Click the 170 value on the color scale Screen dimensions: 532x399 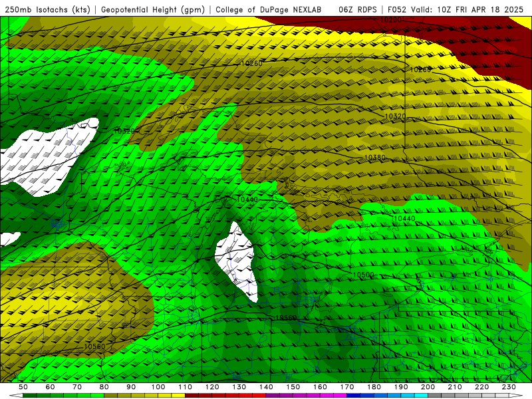pyautogui.click(x=347, y=387)
